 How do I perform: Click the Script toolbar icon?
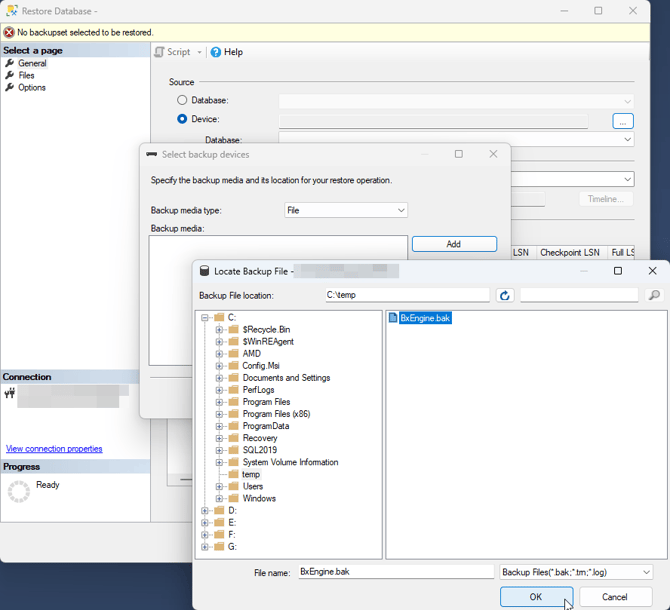coord(159,52)
